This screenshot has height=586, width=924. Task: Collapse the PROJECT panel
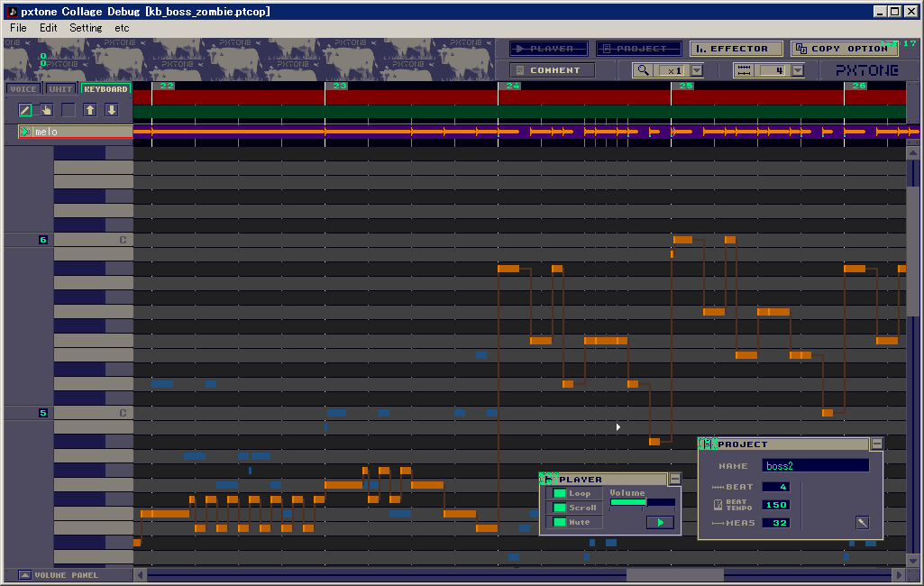[x=875, y=443]
